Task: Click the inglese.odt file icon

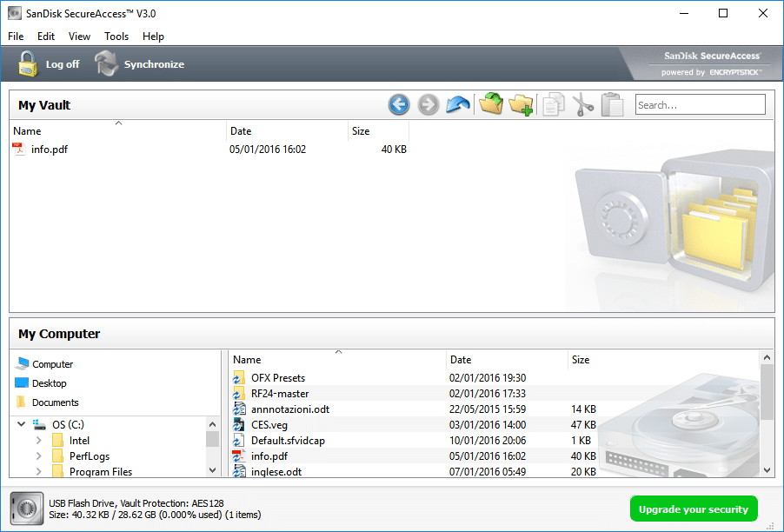Action: [x=239, y=471]
